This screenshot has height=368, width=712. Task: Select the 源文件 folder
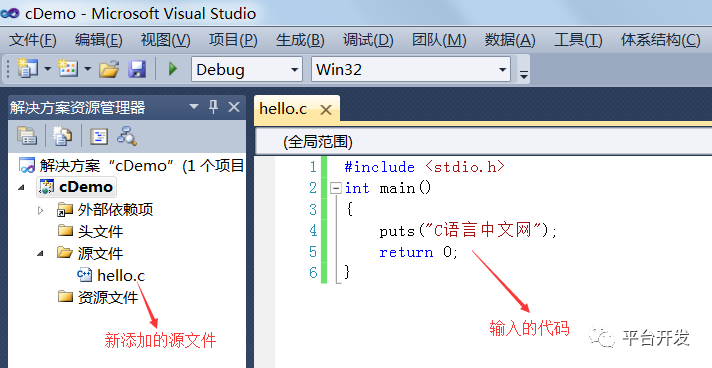point(100,253)
